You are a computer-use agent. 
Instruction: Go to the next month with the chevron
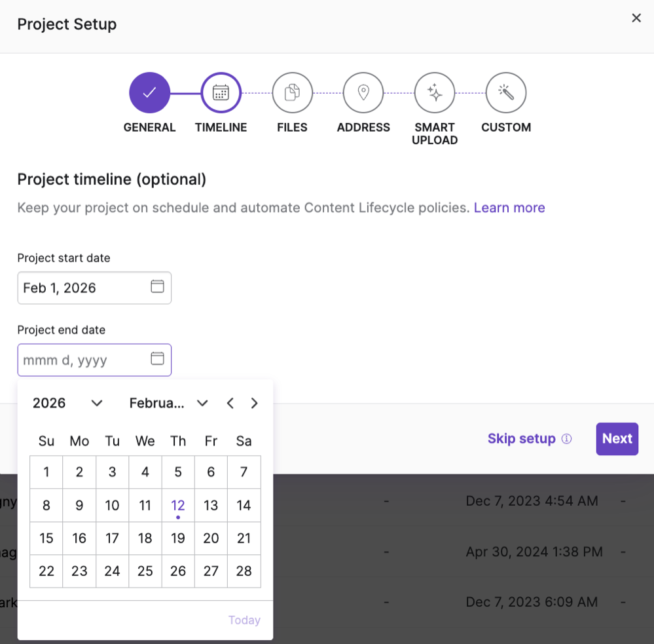254,403
